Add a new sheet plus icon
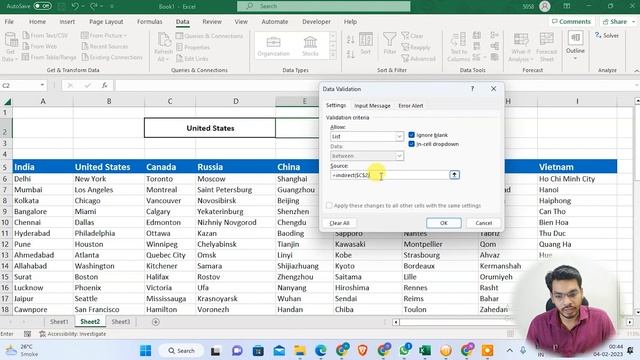The image size is (640, 360). point(156,322)
